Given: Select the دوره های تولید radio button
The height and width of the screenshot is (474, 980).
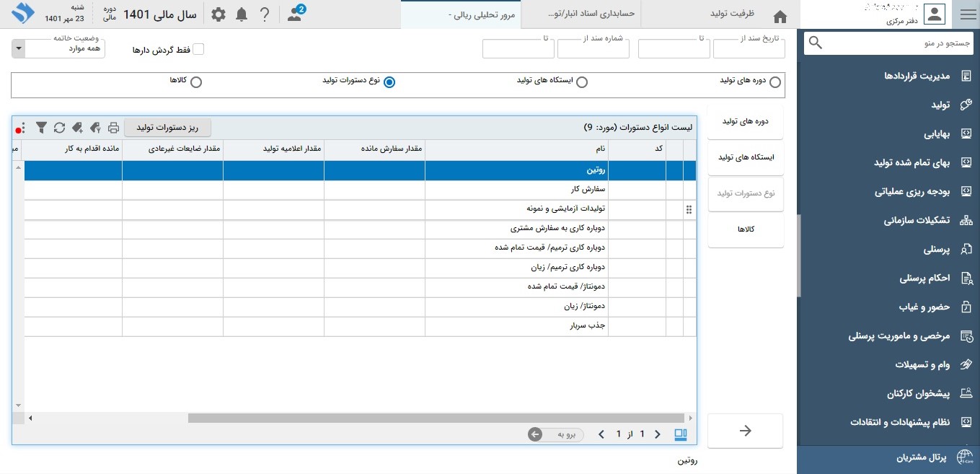Looking at the screenshot, I should (x=774, y=82).
